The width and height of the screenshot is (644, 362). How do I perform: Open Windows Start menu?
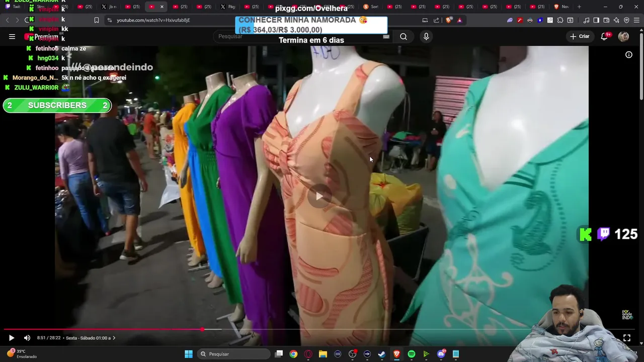tap(189, 354)
